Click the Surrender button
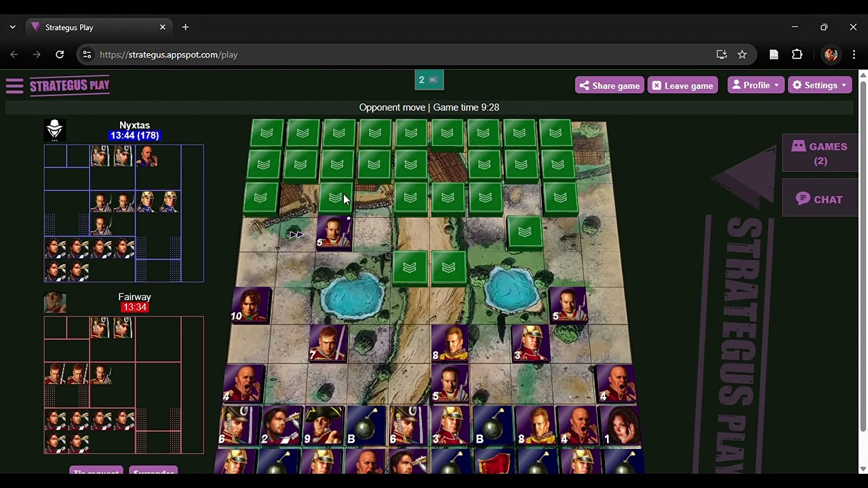The image size is (868, 488). 153,472
